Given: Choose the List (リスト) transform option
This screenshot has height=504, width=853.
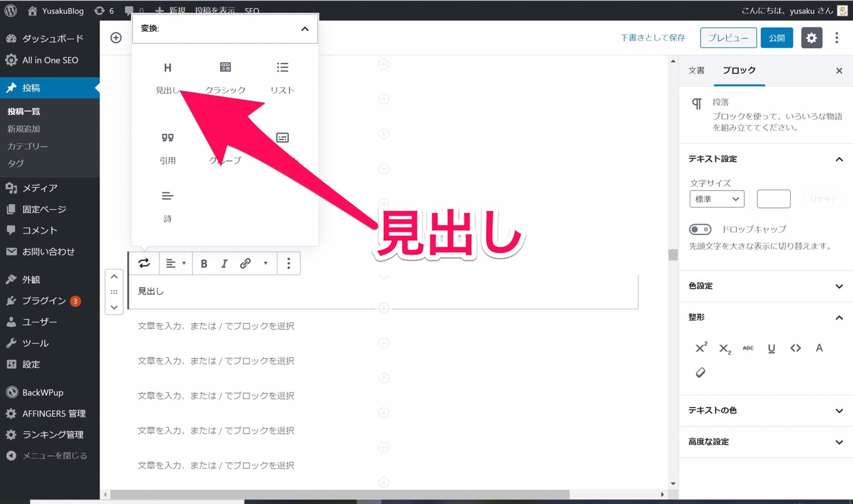Looking at the screenshot, I should point(282,77).
